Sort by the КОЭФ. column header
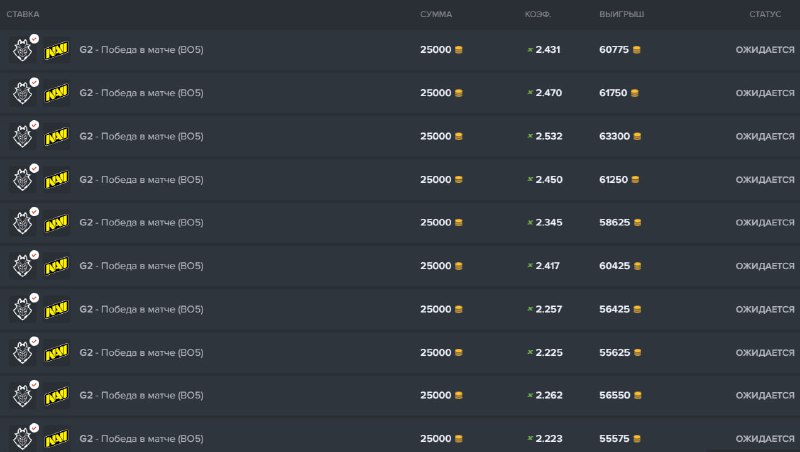This screenshot has width=800, height=452. click(538, 14)
